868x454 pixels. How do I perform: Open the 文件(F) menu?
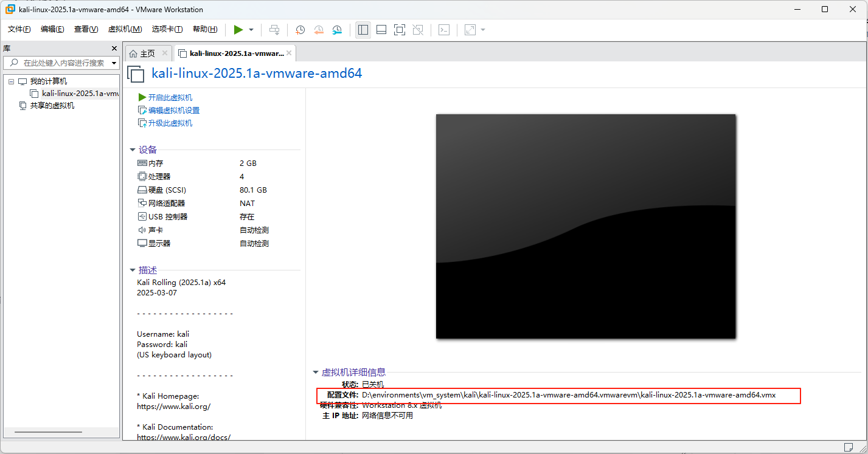click(x=19, y=29)
